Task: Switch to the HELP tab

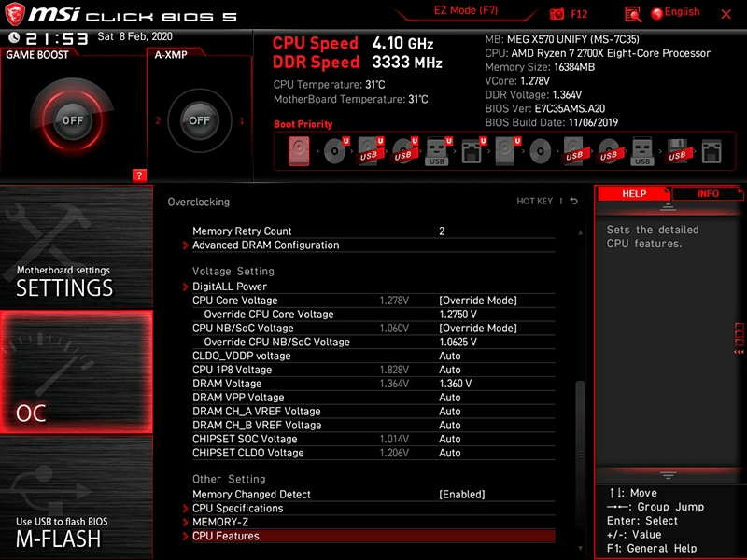Action: pos(634,193)
